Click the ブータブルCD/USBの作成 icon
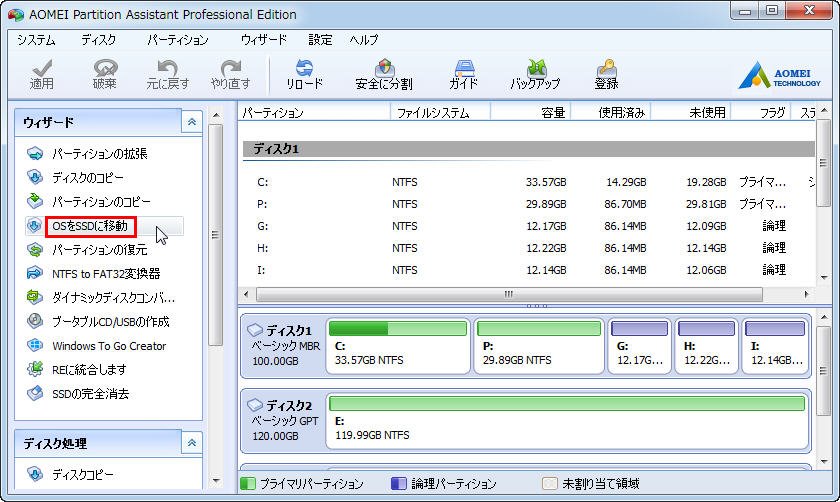Viewport: 840px width, 502px height. pos(35,321)
